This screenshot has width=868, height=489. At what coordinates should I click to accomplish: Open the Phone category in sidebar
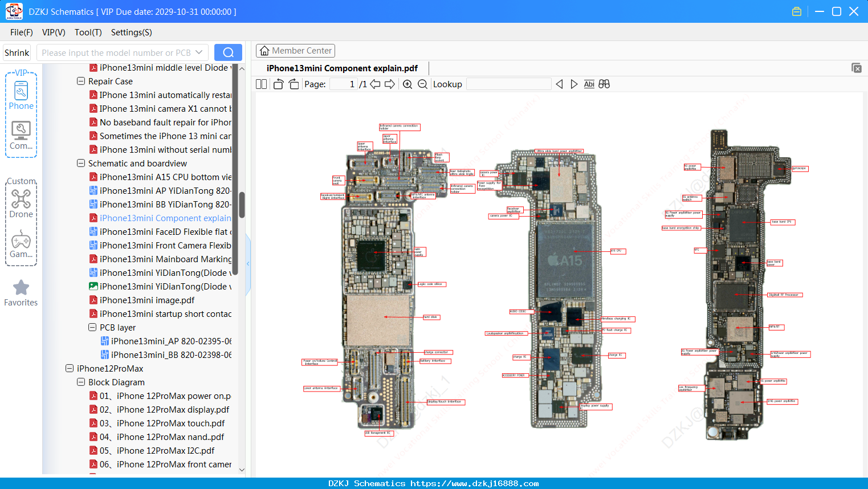tap(21, 95)
